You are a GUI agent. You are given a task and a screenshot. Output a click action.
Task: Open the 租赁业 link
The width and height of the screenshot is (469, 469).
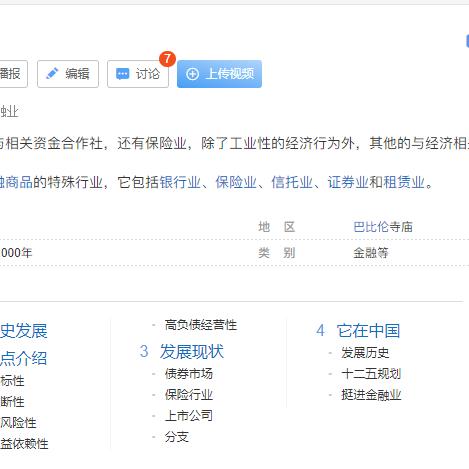point(404,183)
